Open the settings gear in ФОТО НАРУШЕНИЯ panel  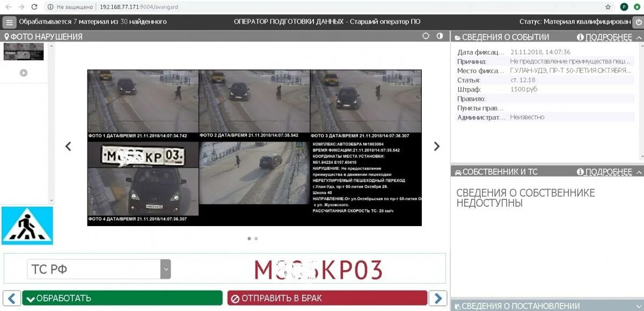[x=427, y=35]
